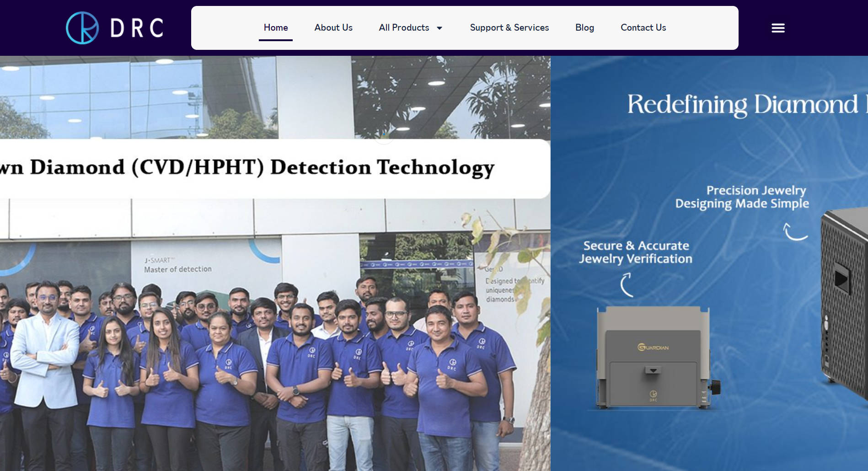Navigate to Support & Services
868x471 pixels.
[x=509, y=28]
